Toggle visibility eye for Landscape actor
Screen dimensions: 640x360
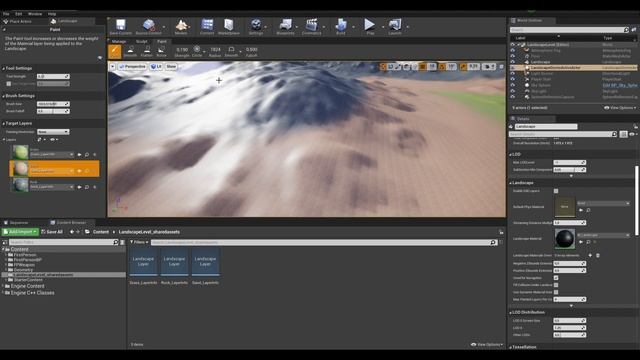point(513,62)
